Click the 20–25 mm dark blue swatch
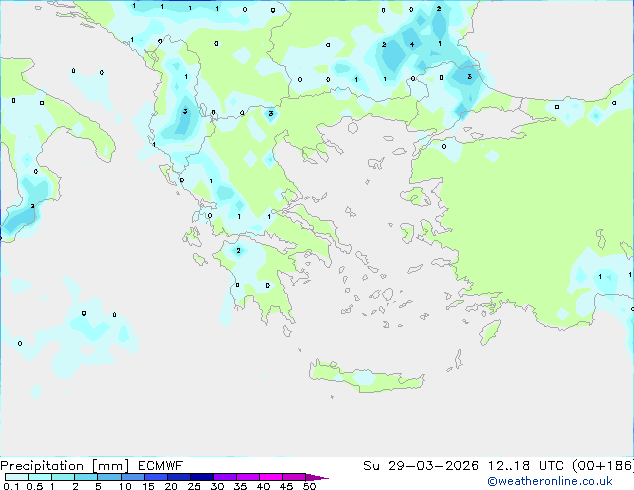This screenshot has height=490, width=634. click(178, 477)
